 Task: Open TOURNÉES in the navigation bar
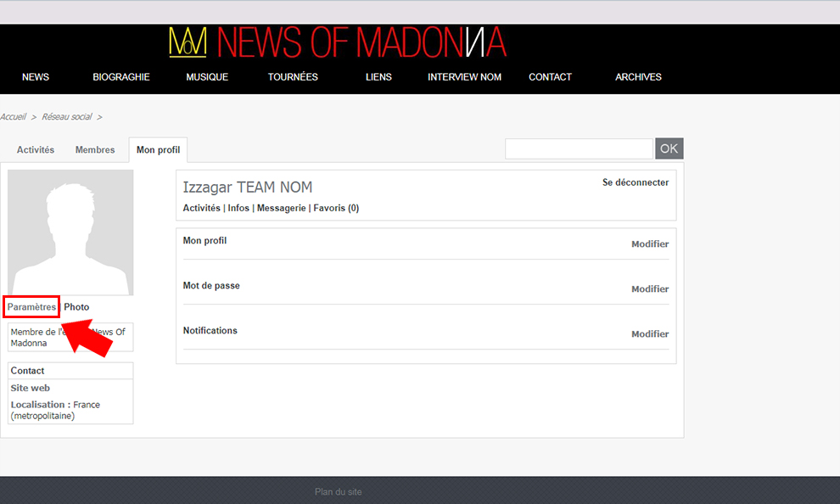293,77
